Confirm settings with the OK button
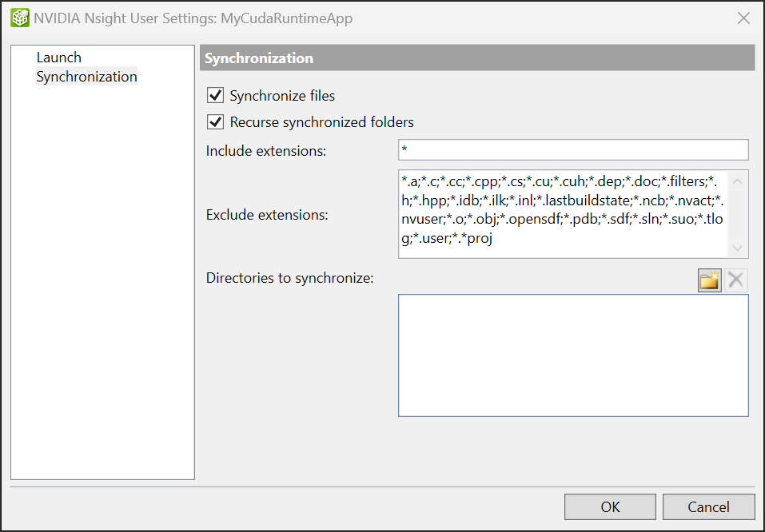The image size is (765, 532). pos(610,506)
